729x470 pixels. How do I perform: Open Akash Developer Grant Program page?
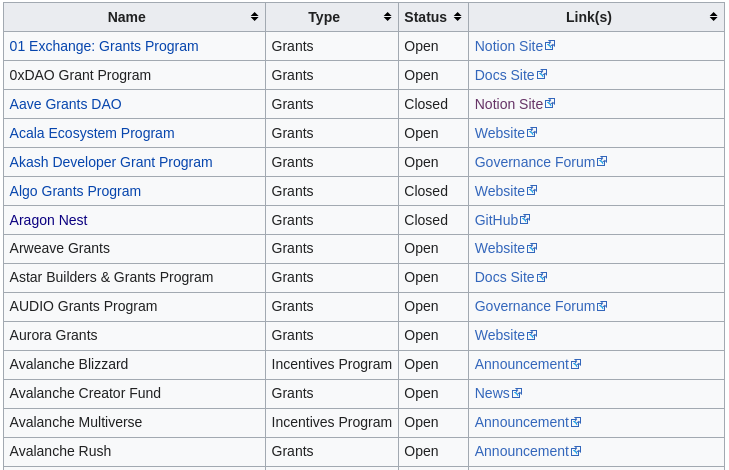[x=111, y=162]
